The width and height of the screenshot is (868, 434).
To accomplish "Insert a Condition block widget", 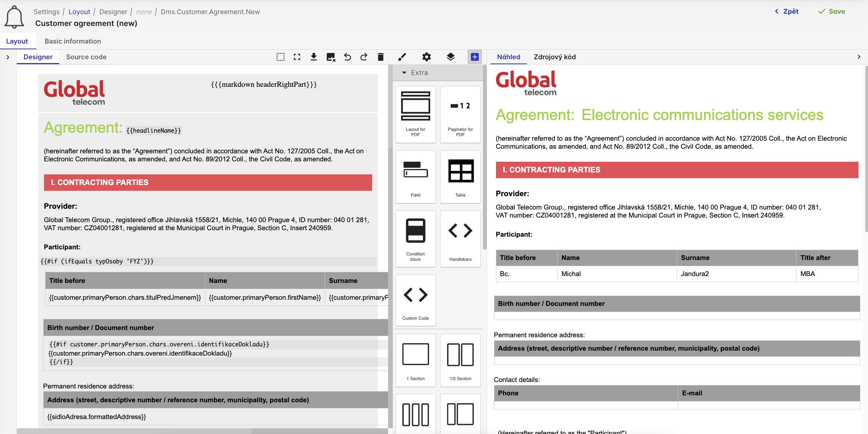I will tap(415, 239).
